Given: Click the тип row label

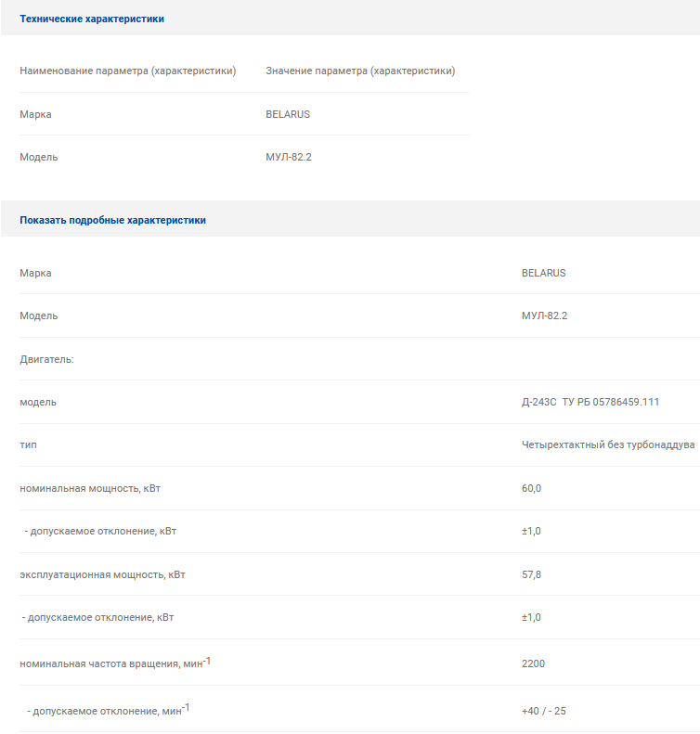Looking at the screenshot, I should (28, 444).
